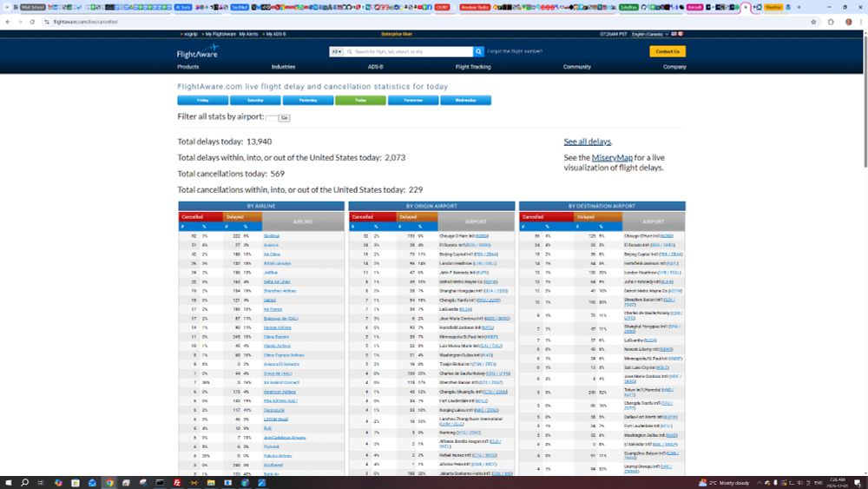Click the Contact Us button
Image resolution: width=868 pixels, height=489 pixels.
click(667, 51)
